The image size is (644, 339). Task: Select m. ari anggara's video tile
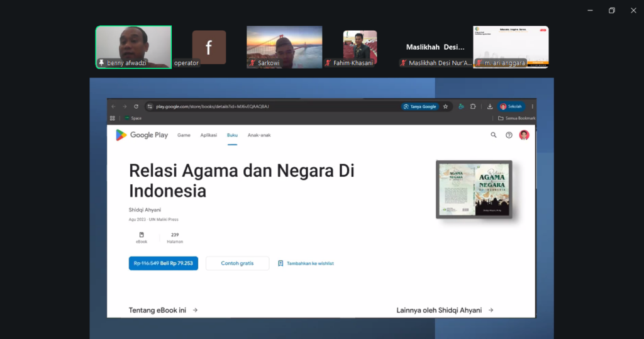[x=511, y=47]
